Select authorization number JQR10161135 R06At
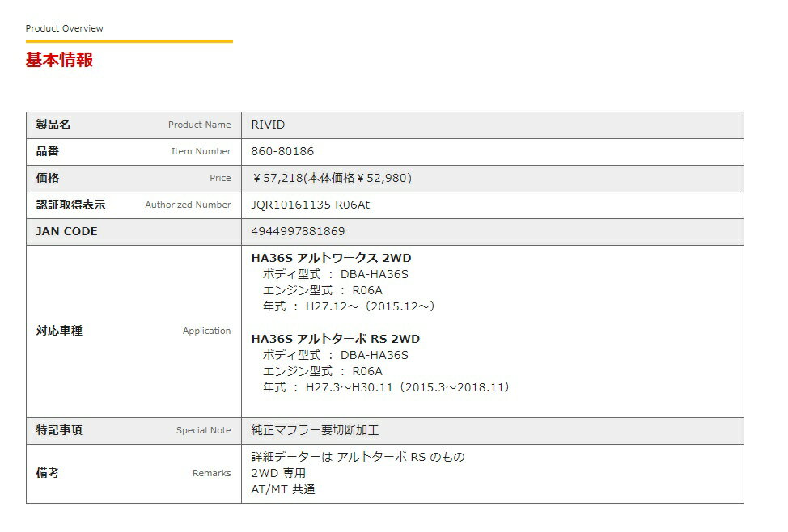788x532 pixels. coord(310,205)
